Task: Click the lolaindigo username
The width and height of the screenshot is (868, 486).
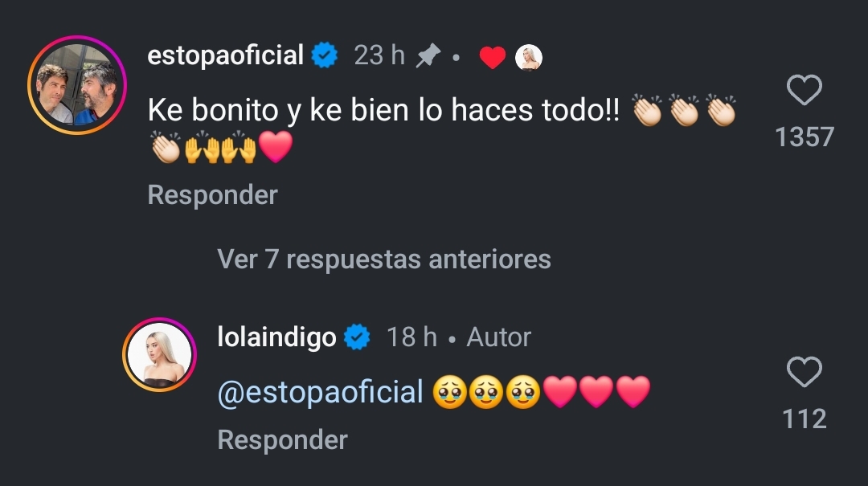Action: (276, 337)
